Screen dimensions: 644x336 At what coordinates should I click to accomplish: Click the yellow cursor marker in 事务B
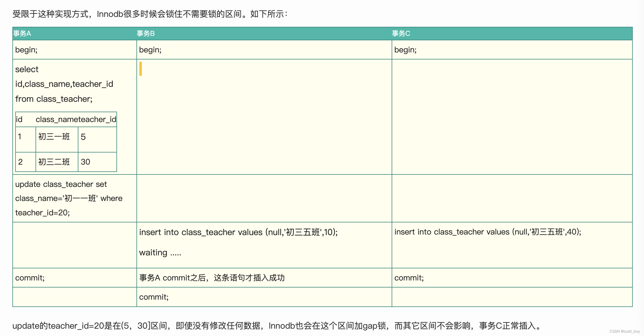point(140,69)
